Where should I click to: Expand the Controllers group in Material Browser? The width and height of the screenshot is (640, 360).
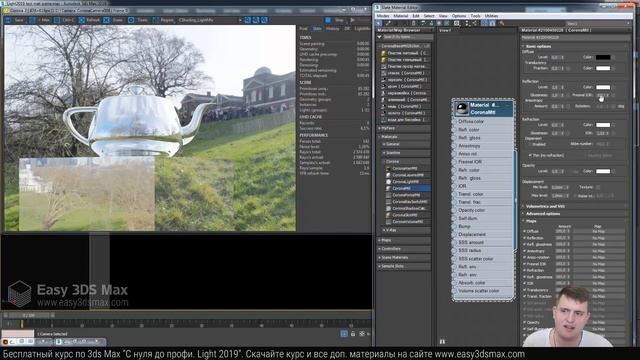(x=404, y=249)
